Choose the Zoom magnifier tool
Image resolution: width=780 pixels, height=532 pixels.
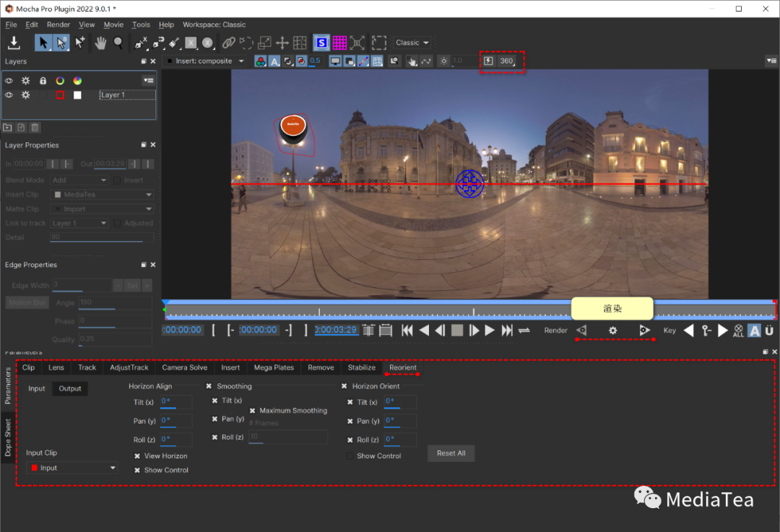coord(118,43)
